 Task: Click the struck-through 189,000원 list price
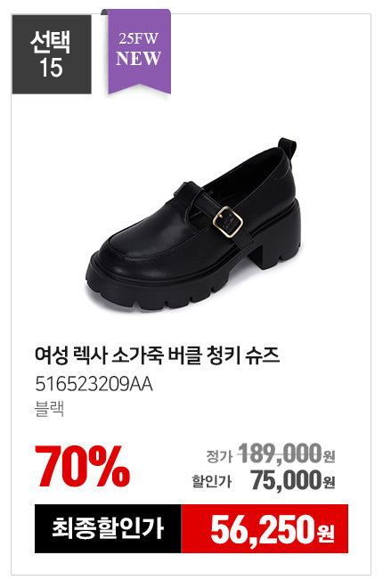pos(287,453)
